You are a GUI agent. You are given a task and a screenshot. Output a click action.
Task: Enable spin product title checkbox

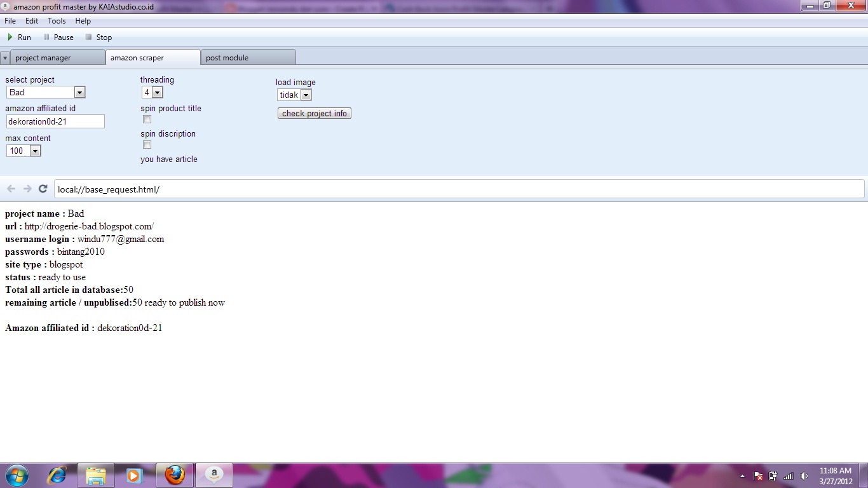pyautogui.click(x=147, y=119)
